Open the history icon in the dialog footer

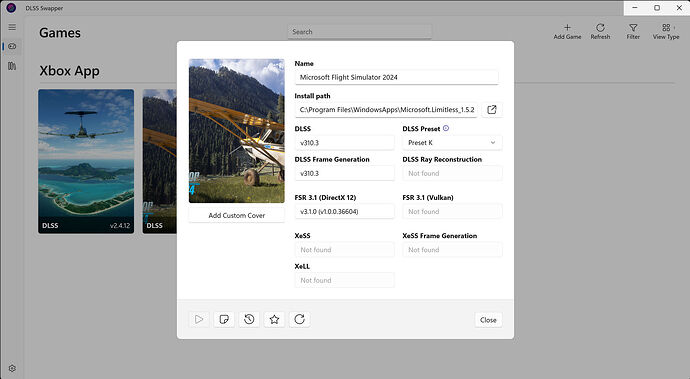pyautogui.click(x=249, y=319)
